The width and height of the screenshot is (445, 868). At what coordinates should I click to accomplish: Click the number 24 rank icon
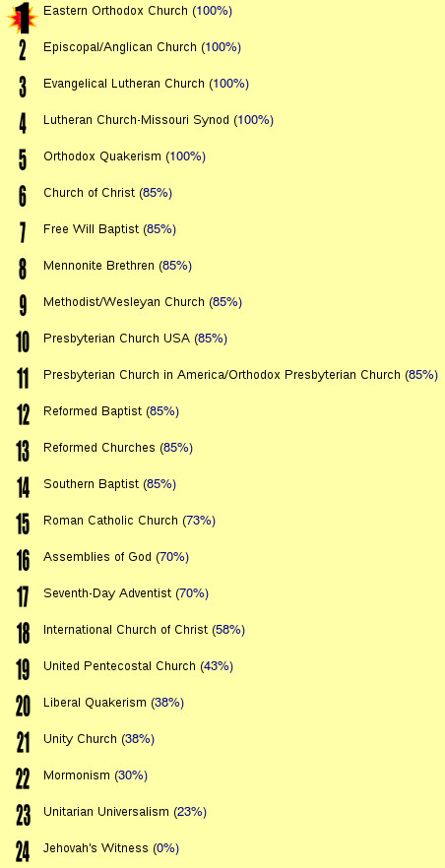click(23, 851)
